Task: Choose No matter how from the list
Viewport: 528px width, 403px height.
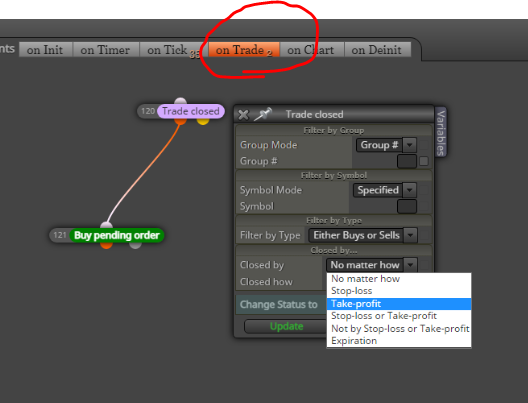Action: click(x=399, y=279)
